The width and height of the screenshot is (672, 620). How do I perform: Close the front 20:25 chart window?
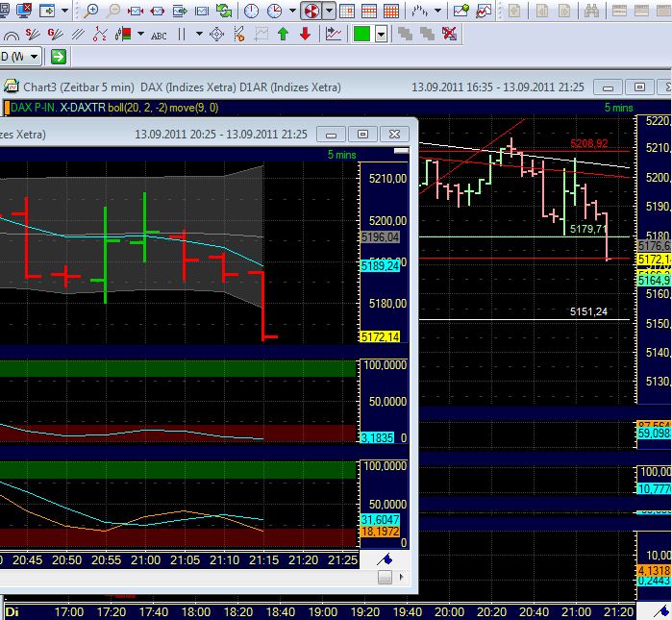pos(394,135)
